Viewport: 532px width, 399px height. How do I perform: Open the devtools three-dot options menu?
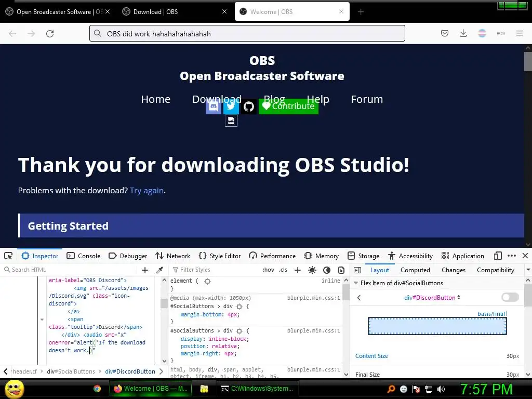click(x=512, y=256)
